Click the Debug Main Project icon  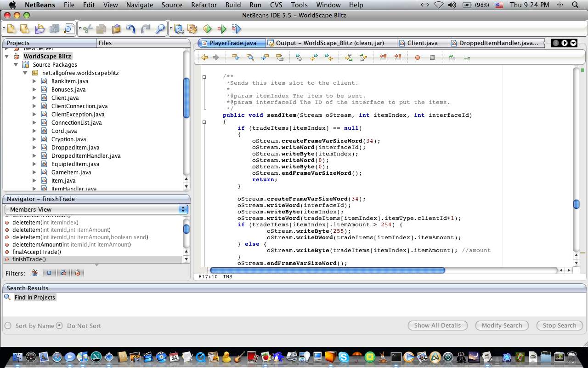click(222, 29)
